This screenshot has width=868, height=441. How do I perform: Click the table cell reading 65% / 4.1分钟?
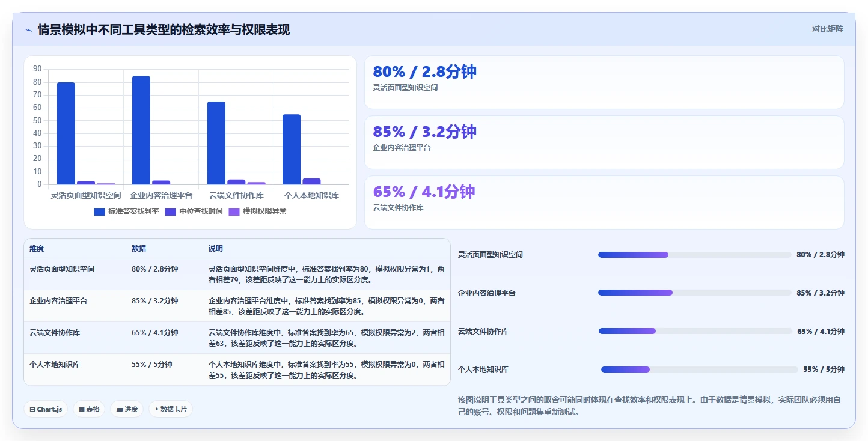[x=155, y=333]
